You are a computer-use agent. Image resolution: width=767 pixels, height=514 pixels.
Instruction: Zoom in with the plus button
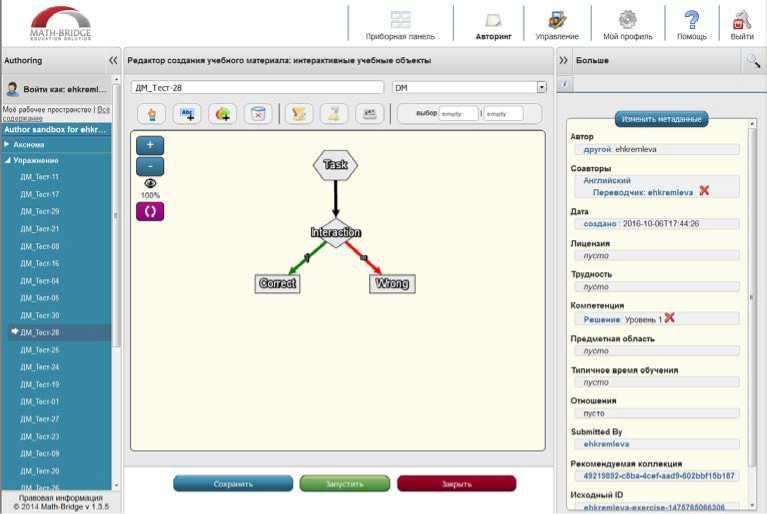[150, 145]
